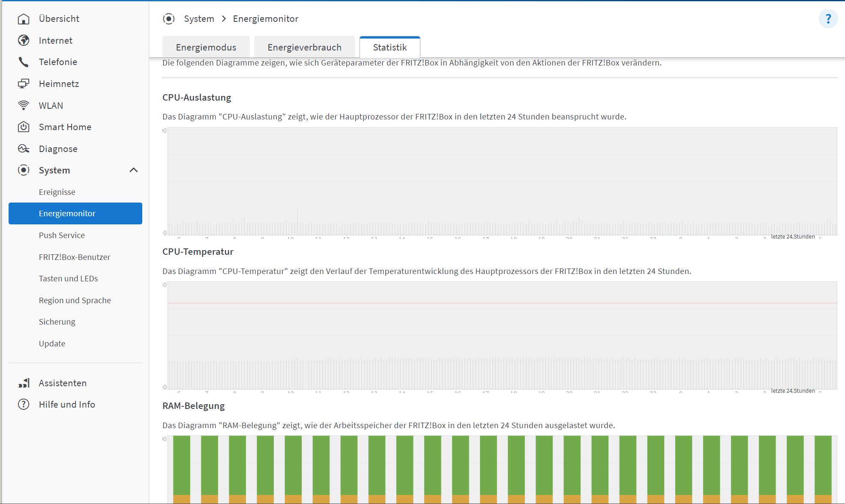Click the WLAN wifi icon
Screen dimensions: 845x504
pos(24,105)
